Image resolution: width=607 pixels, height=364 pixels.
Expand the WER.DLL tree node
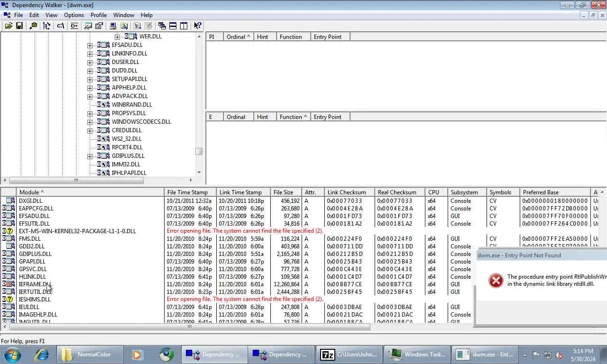click(x=117, y=36)
